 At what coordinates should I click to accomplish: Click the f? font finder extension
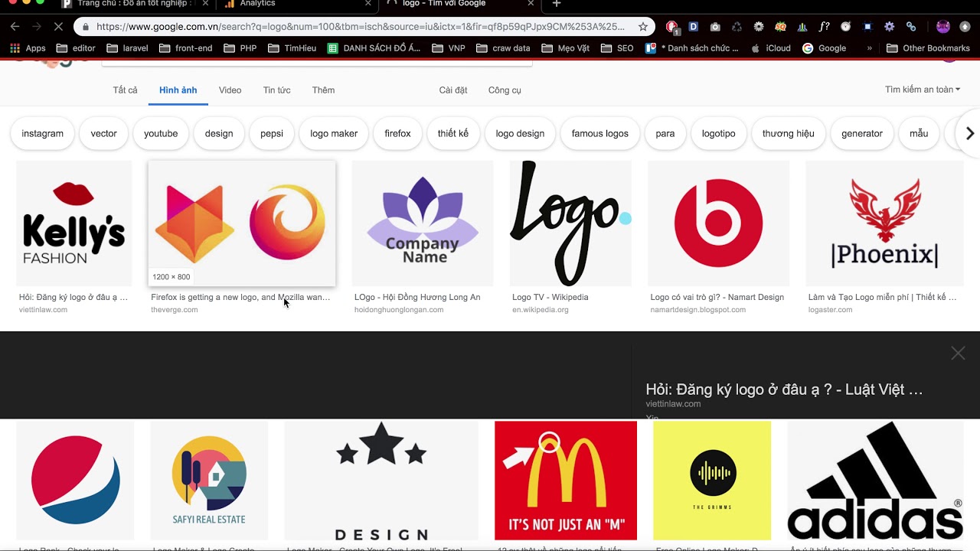pyautogui.click(x=825, y=26)
